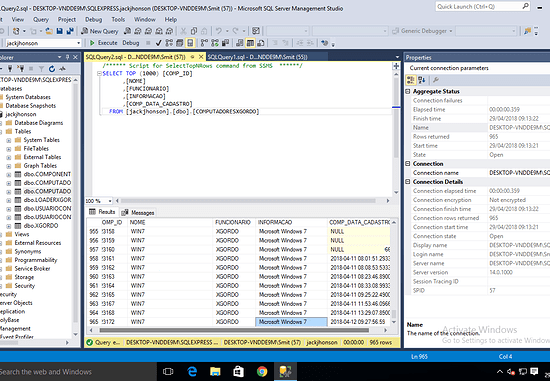Screen dimensions: 550x381
Task: Toggle Include Actual Execution Plan icon
Action: pyautogui.click(x=204, y=43)
